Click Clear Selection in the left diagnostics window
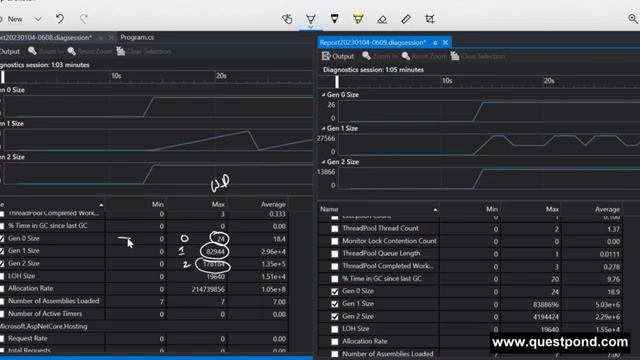This screenshot has height=360, width=640. [x=144, y=51]
